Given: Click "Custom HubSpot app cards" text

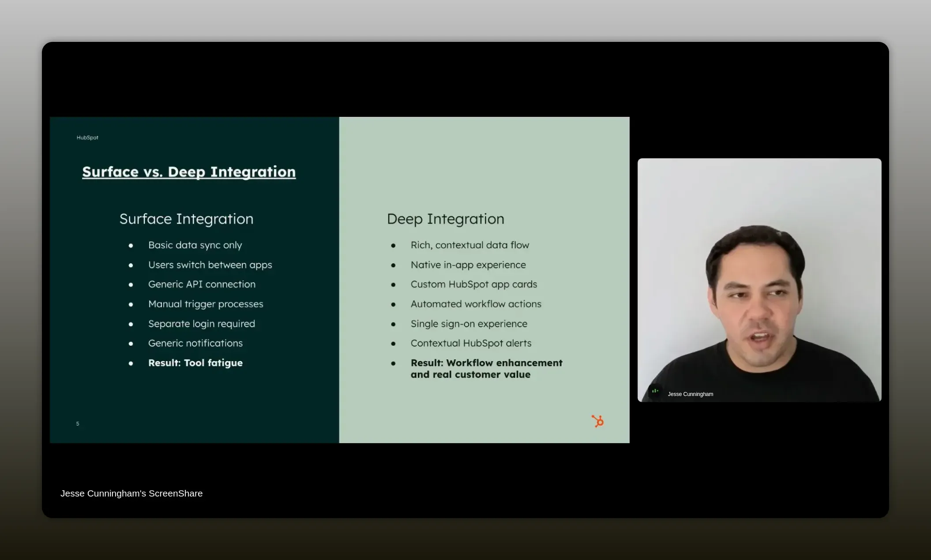Looking at the screenshot, I should (x=473, y=284).
